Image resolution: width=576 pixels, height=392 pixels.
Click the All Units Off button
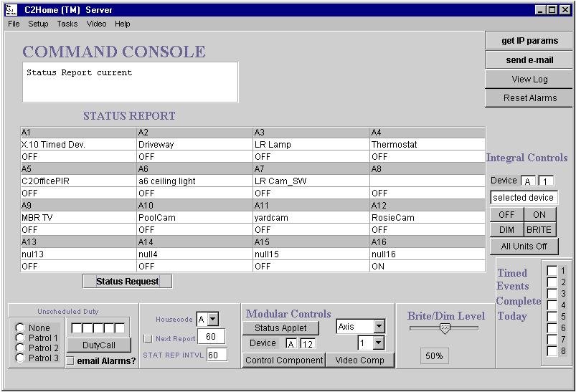point(524,247)
